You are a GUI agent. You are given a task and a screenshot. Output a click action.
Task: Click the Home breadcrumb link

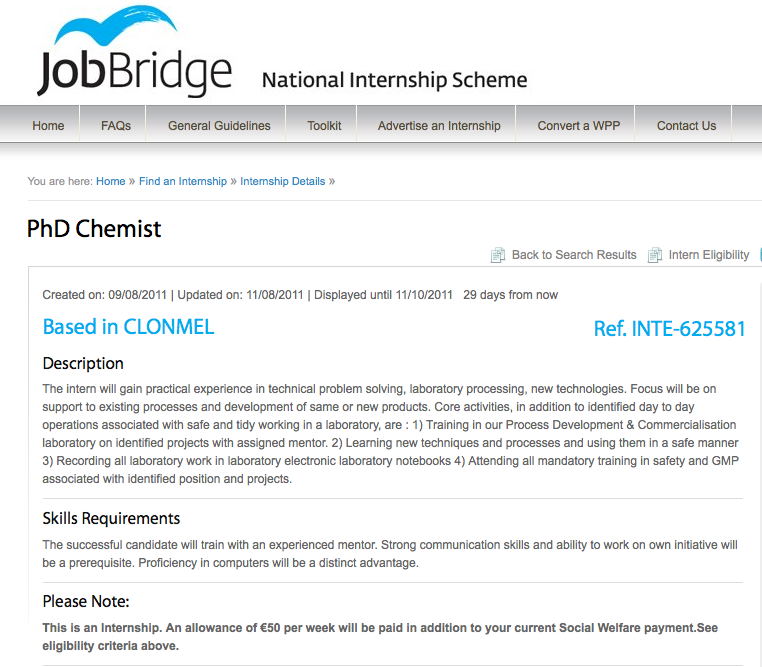pos(111,181)
